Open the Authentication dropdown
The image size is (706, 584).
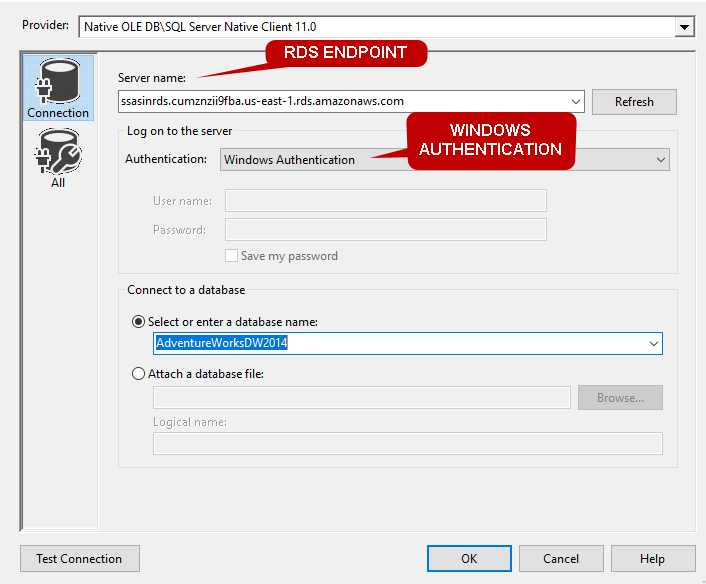(444, 160)
